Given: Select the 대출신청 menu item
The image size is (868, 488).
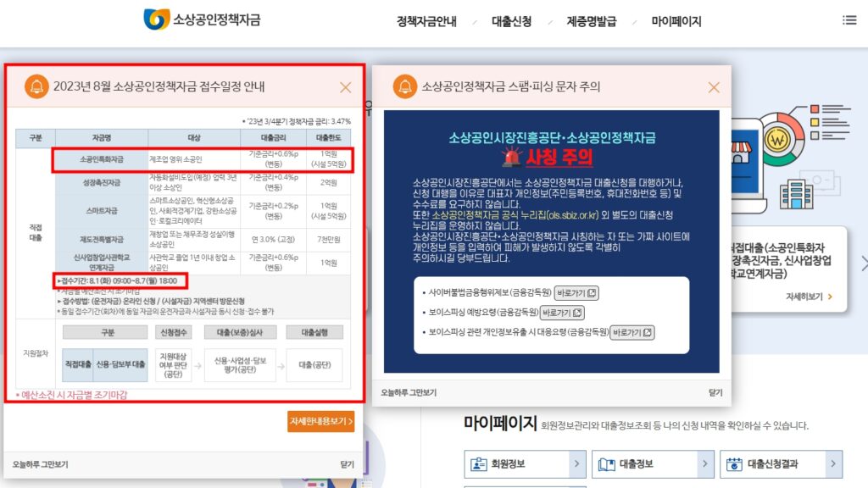Looking at the screenshot, I should [511, 21].
